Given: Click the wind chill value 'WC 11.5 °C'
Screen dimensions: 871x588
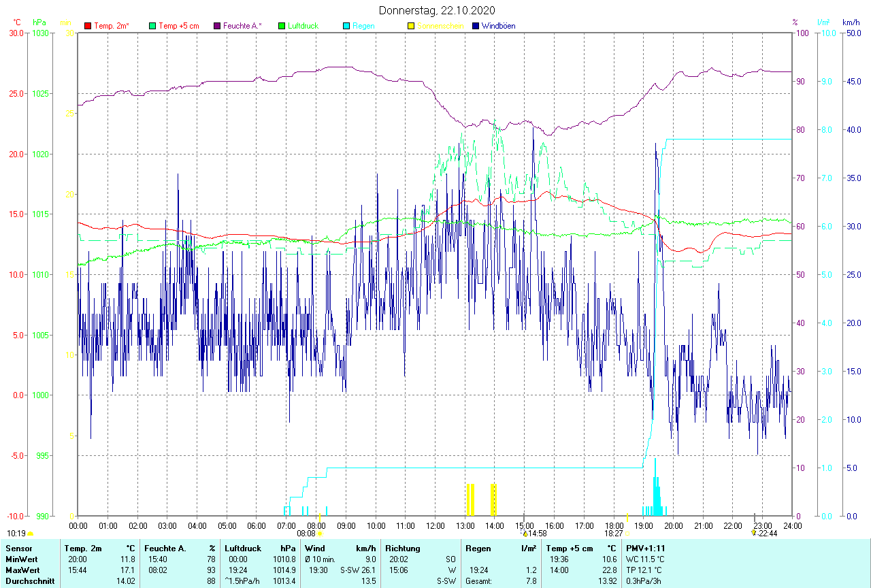Looking at the screenshot, I should click(x=646, y=559).
